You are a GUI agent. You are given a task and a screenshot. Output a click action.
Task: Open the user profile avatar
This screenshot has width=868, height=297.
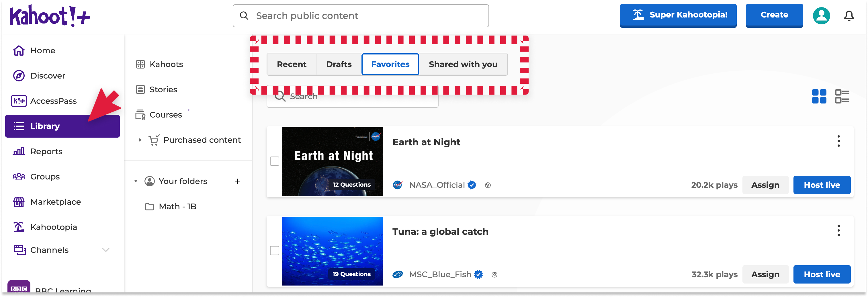coord(821,16)
